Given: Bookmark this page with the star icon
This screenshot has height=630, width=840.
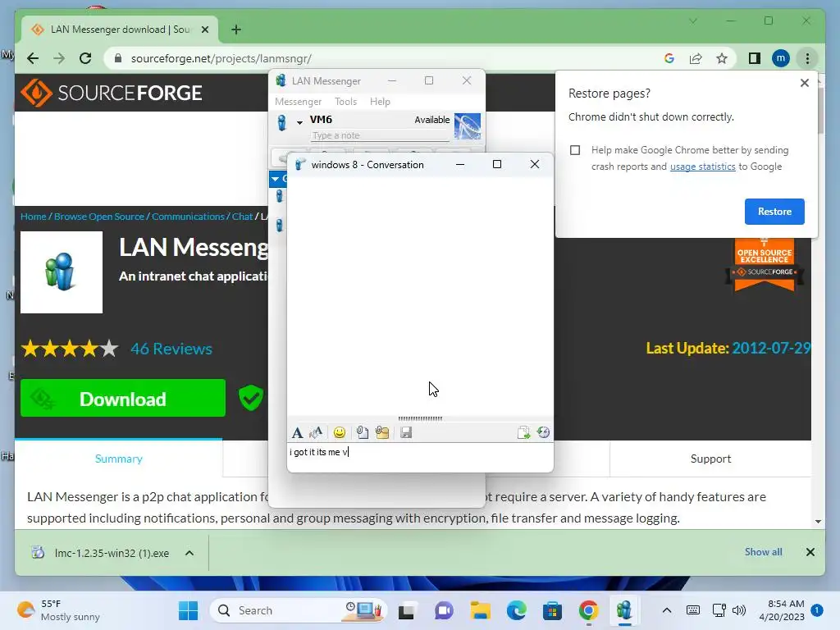Looking at the screenshot, I should (x=722, y=58).
